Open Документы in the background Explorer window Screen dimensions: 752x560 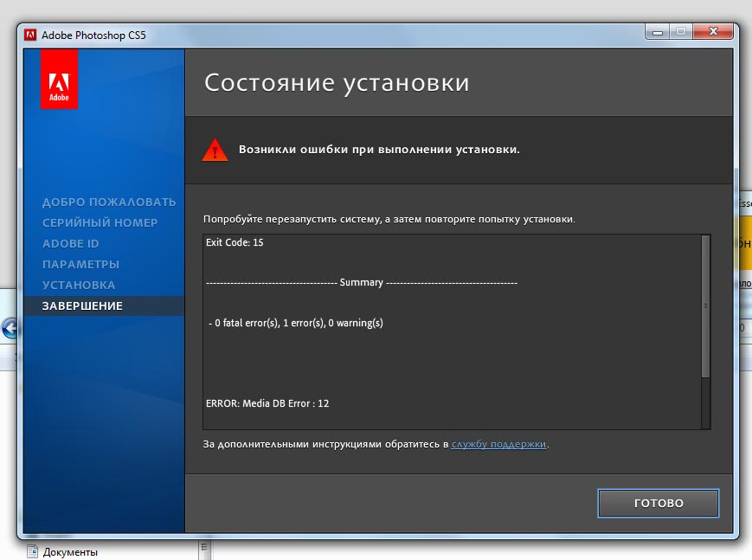pyautogui.click(x=70, y=552)
